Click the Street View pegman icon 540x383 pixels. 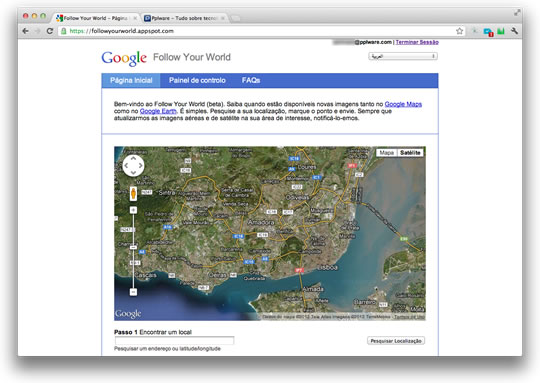133,193
